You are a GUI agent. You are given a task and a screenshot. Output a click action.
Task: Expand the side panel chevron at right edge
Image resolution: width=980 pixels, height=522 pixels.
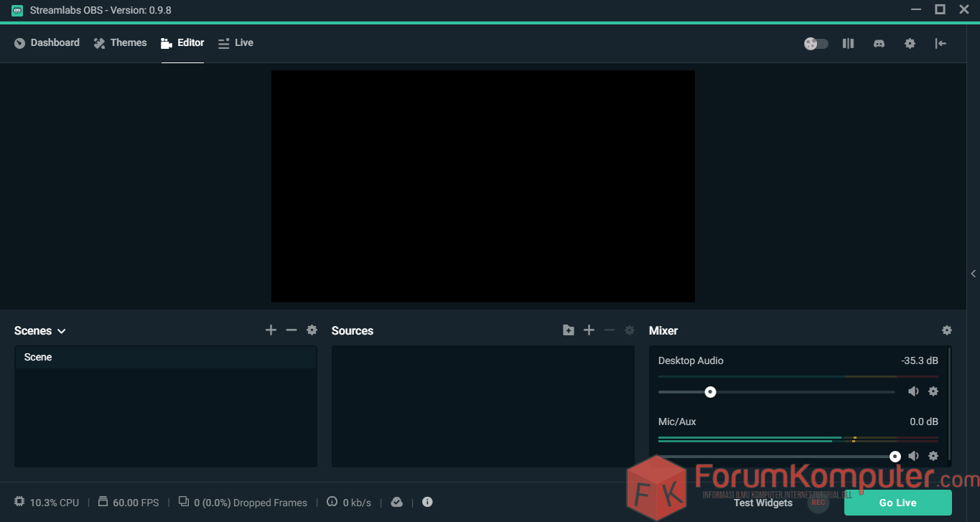coord(974,274)
